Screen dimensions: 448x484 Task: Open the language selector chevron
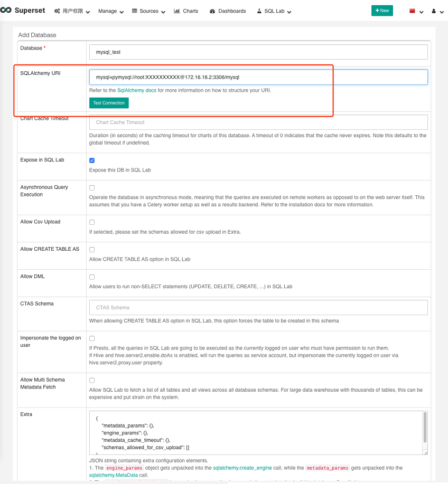pos(421,12)
